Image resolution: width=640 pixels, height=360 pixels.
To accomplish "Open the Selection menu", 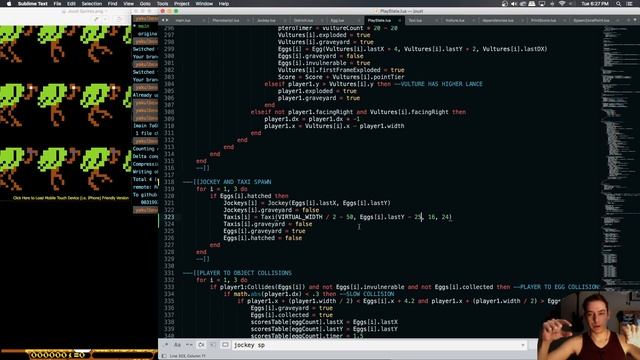I will [x=91, y=4].
